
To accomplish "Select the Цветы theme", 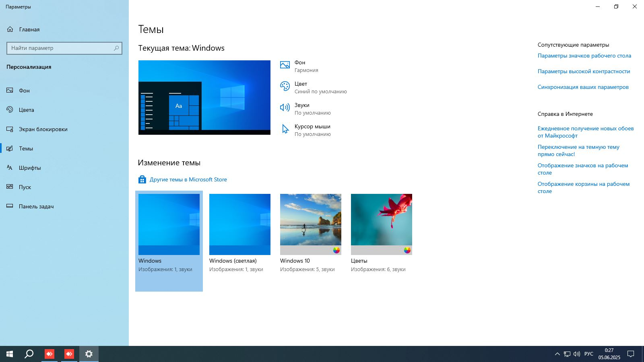I will point(382,224).
